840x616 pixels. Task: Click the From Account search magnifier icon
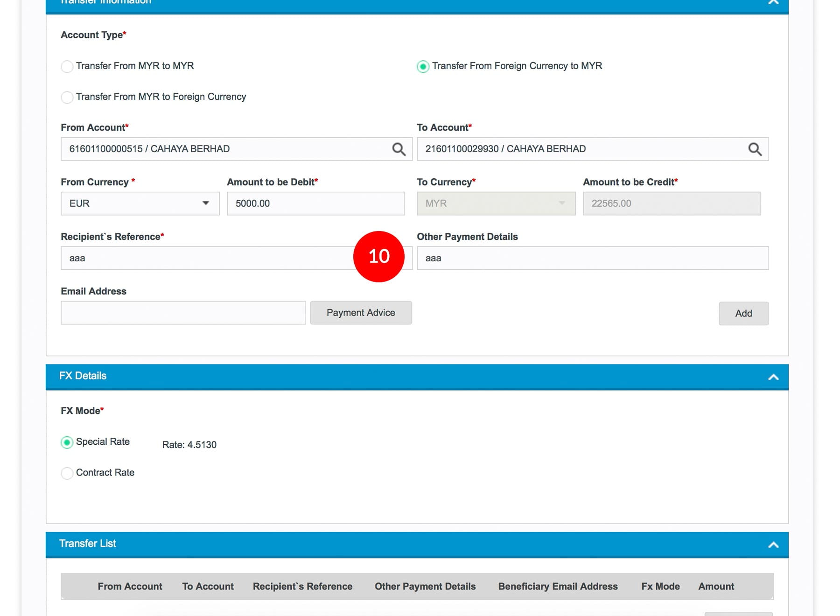point(399,149)
